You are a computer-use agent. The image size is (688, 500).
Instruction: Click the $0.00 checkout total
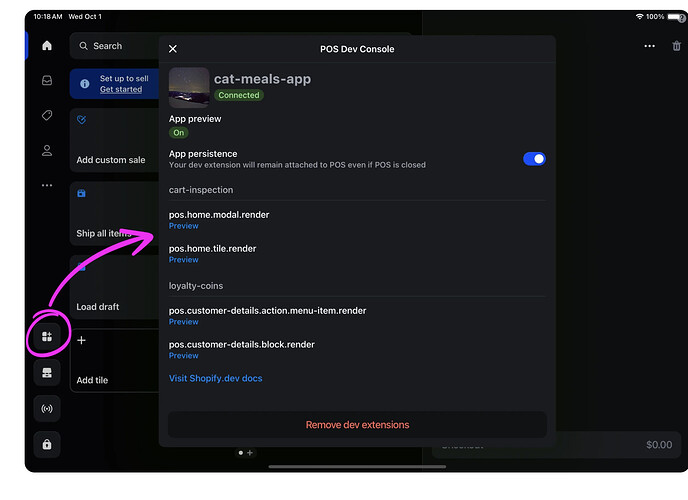pos(659,445)
